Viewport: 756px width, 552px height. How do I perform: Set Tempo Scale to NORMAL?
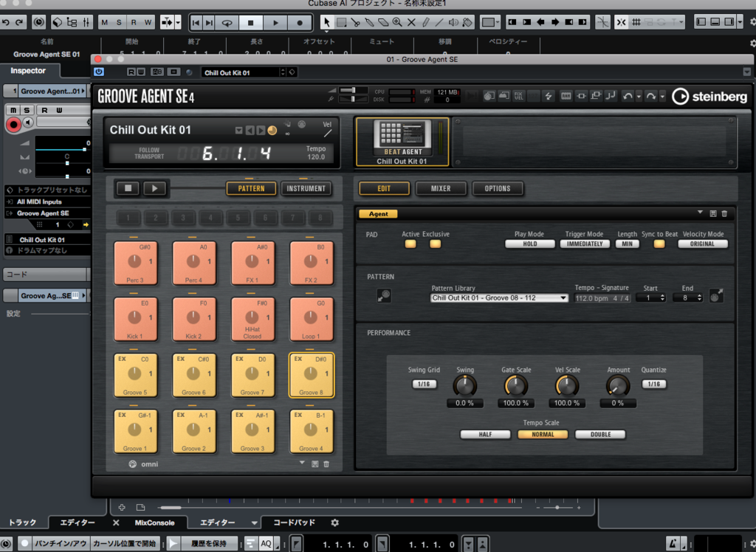coord(543,435)
